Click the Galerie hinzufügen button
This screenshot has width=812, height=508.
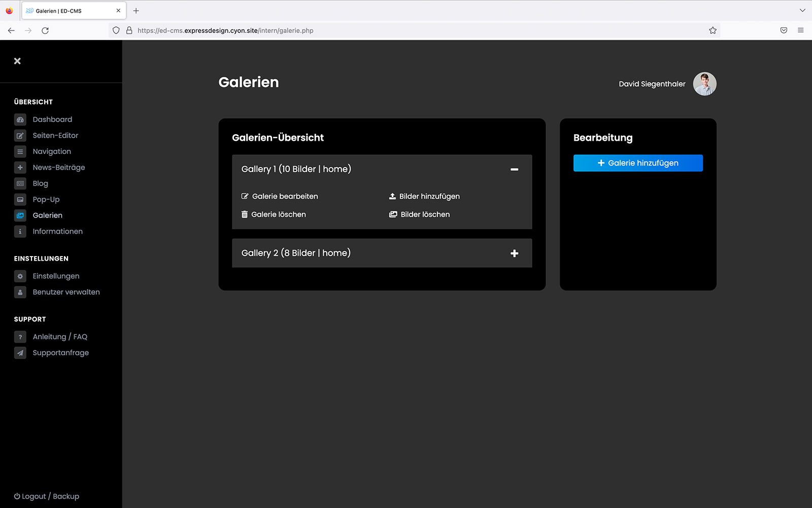(638, 163)
